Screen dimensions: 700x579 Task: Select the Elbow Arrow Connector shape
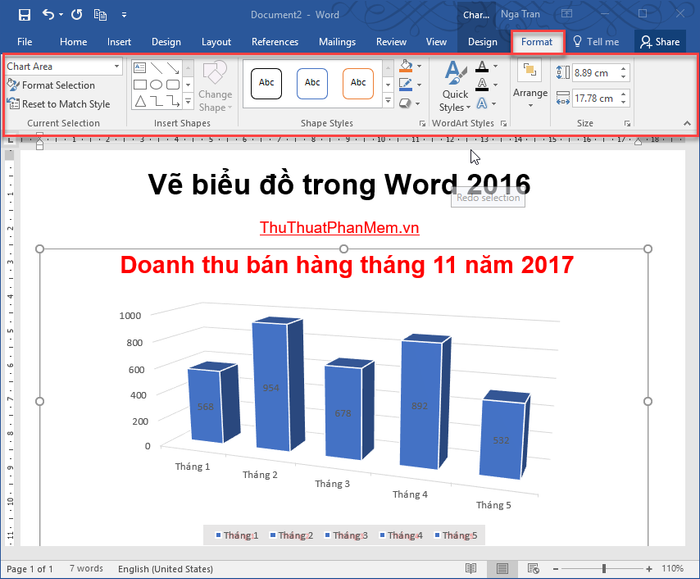(173, 101)
